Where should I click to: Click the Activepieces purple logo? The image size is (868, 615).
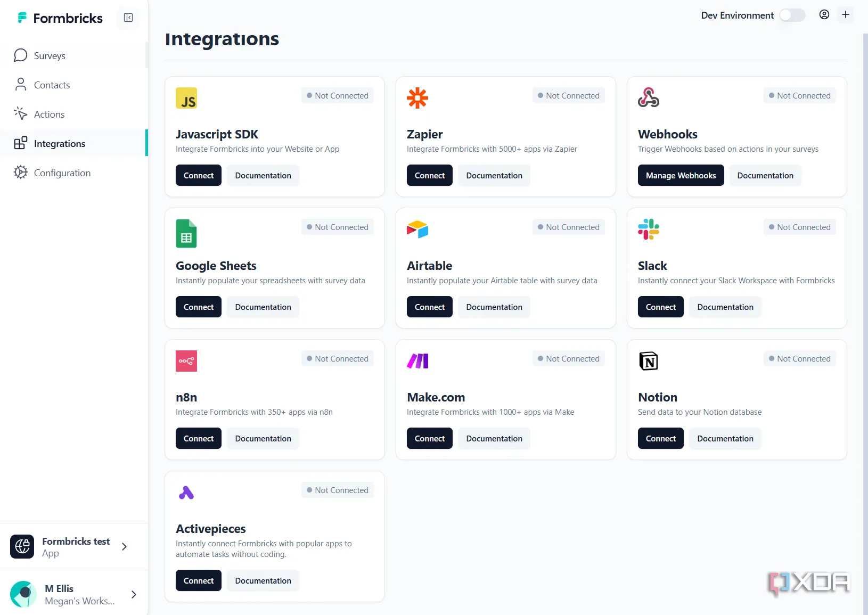186,493
